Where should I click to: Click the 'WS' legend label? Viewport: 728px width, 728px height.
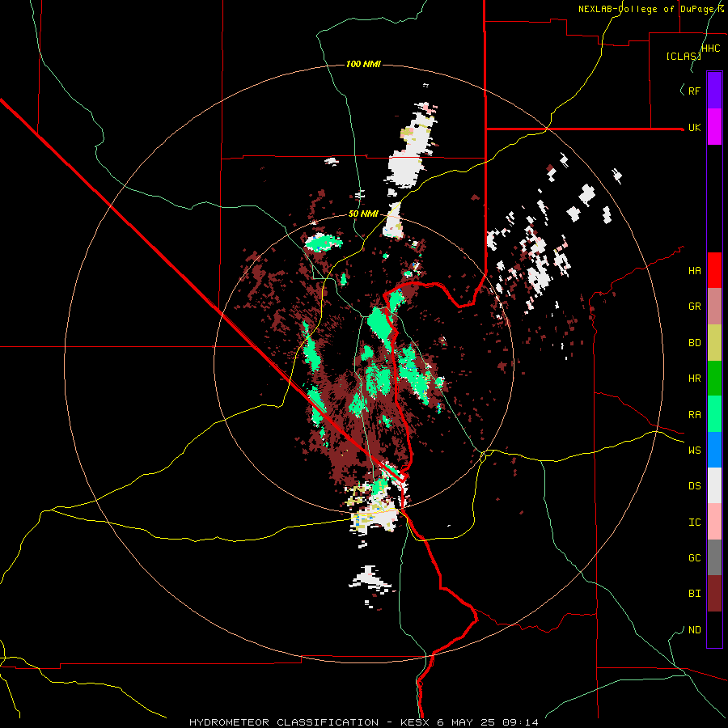point(694,450)
